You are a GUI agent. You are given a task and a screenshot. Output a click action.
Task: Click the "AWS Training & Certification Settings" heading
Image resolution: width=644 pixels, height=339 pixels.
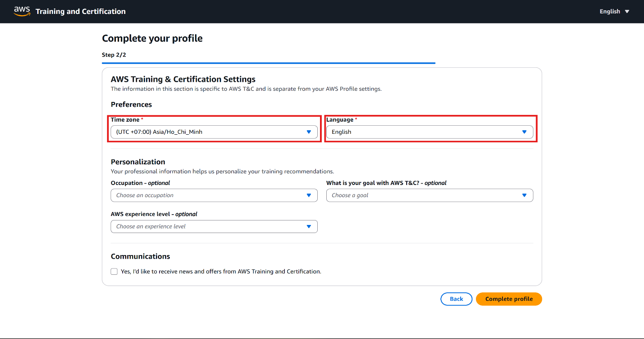point(183,79)
